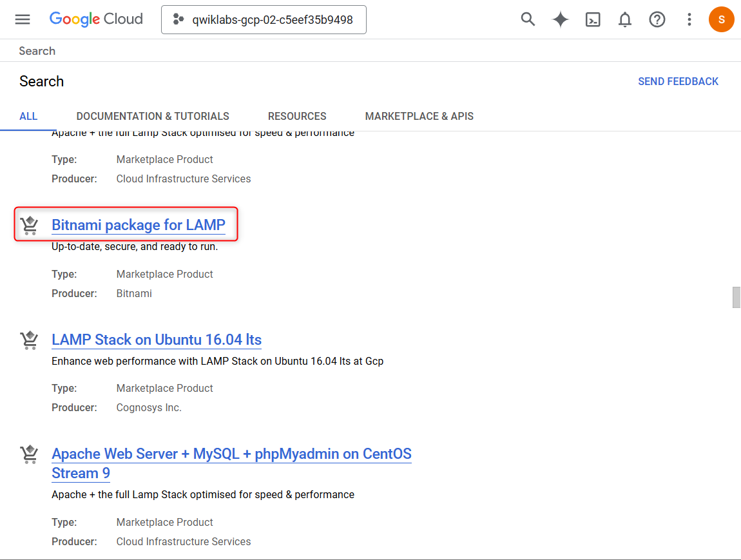Click 'Marketplace Product' type under LAMP Stack on Ubuntu
The height and width of the screenshot is (560, 741).
pyautogui.click(x=164, y=388)
